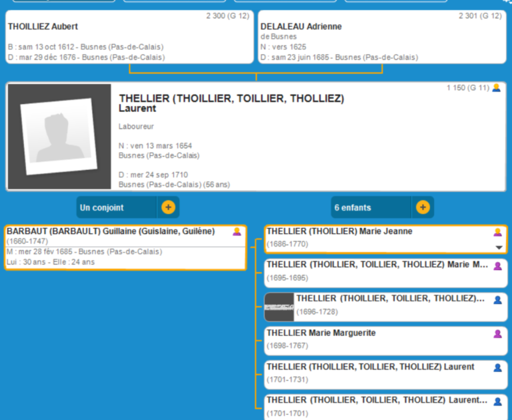This screenshot has width=512, height=420.
Task: Click the gender icon on Laurent's main card
Action: pyautogui.click(x=496, y=88)
